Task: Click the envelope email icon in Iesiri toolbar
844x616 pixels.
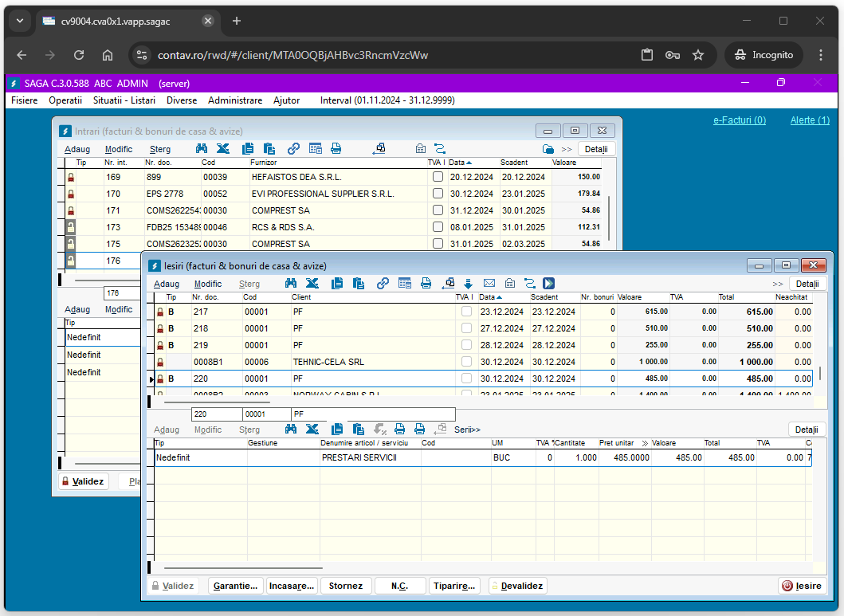Action: 489,283
